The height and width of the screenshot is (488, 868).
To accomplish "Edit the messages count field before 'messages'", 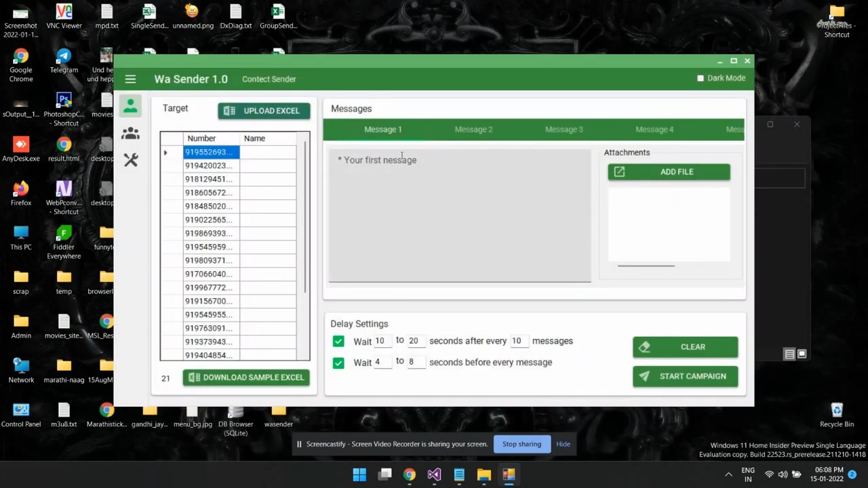I will (x=519, y=342).
